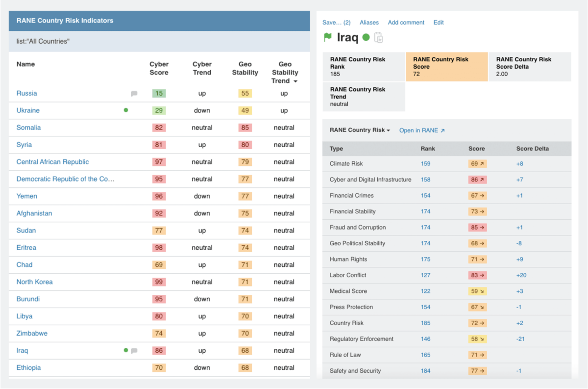588x389 pixels.
Task: Sort by the Cyber Score column header
Action: click(159, 68)
